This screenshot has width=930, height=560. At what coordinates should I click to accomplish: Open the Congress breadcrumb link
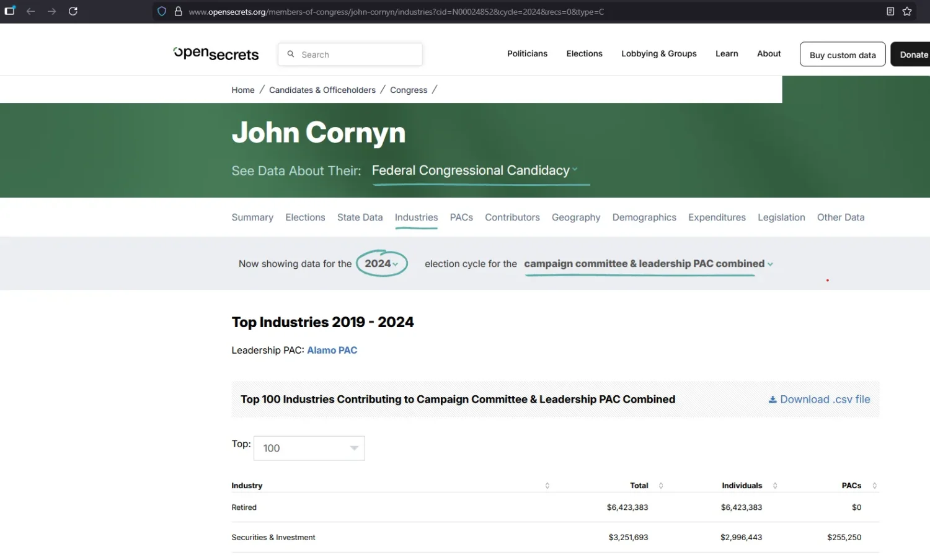coord(409,90)
